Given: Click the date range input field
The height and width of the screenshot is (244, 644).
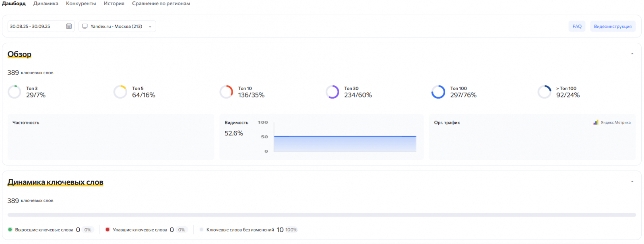Looking at the screenshot, I should pos(36,26).
